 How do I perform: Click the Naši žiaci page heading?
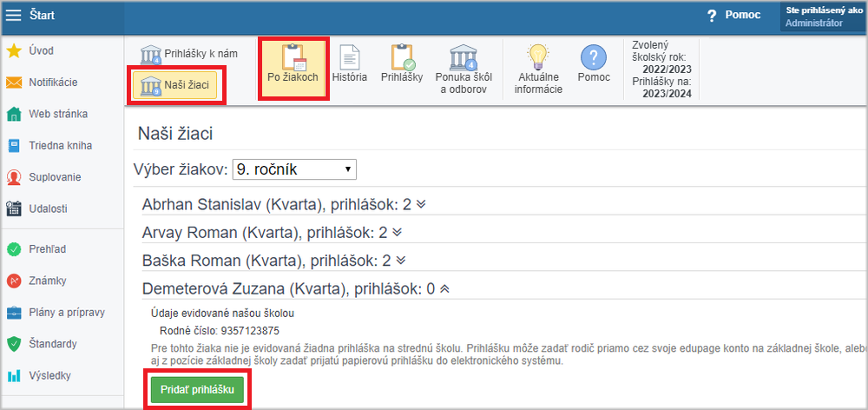click(175, 134)
